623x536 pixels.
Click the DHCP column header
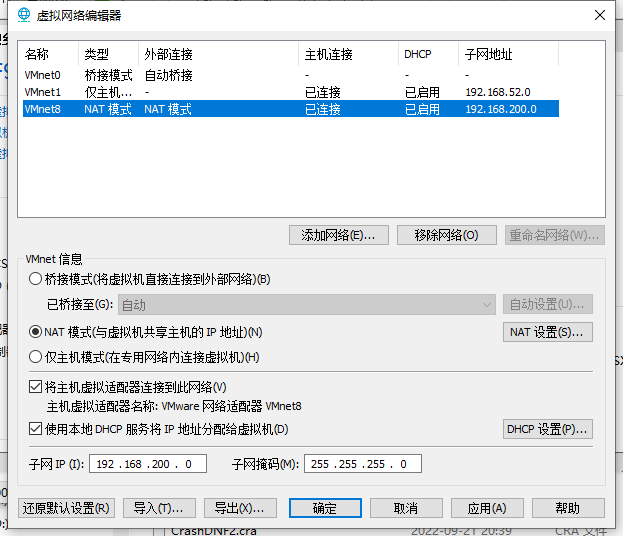point(429,54)
